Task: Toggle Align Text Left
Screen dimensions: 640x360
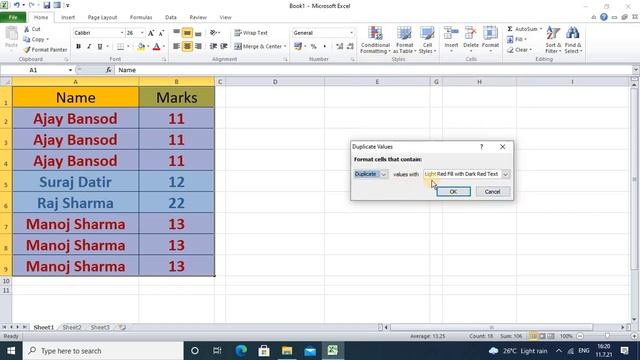Action: pyautogui.click(x=176, y=47)
